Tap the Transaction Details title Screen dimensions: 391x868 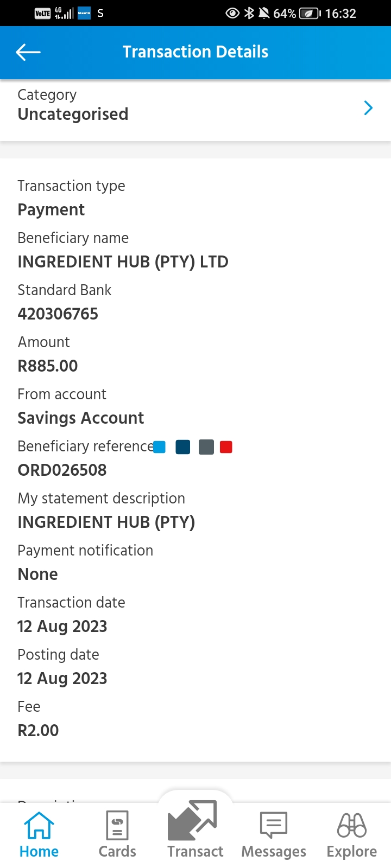pyautogui.click(x=195, y=52)
